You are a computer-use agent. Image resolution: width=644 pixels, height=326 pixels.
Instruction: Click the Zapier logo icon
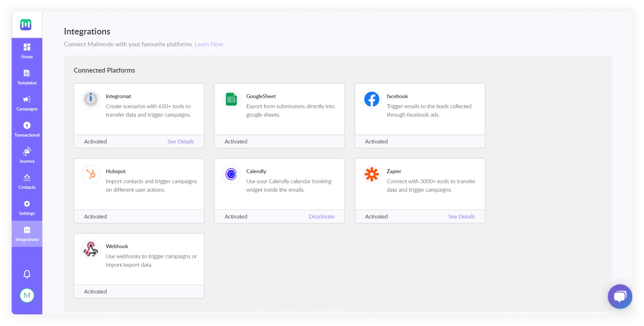click(x=372, y=174)
